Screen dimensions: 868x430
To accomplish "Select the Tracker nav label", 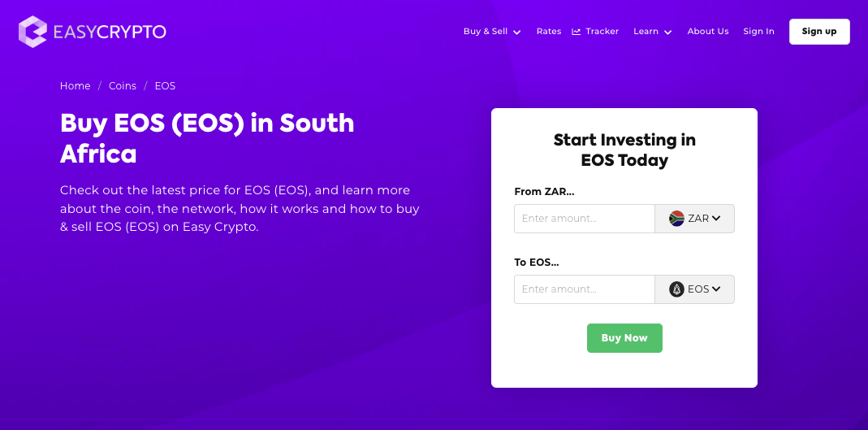I will pyautogui.click(x=602, y=32).
